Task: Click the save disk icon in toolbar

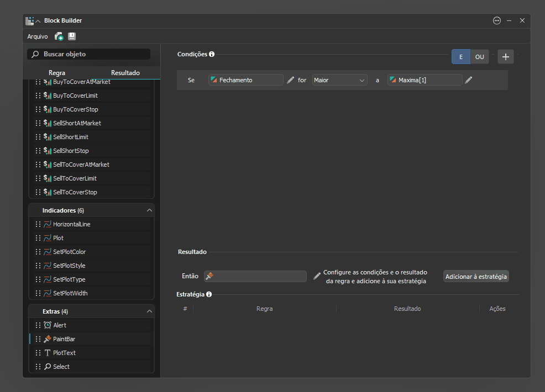Action: tap(72, 36)
